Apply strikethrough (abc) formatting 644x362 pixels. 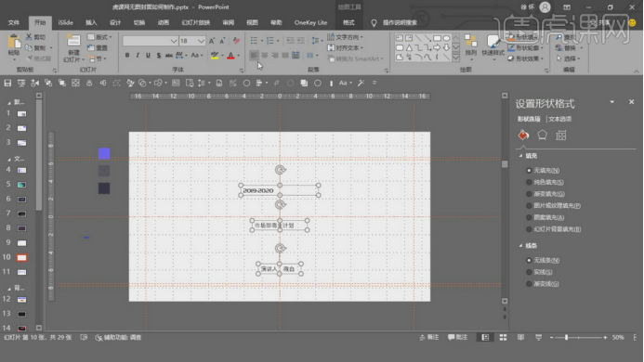tap(169, 56)
